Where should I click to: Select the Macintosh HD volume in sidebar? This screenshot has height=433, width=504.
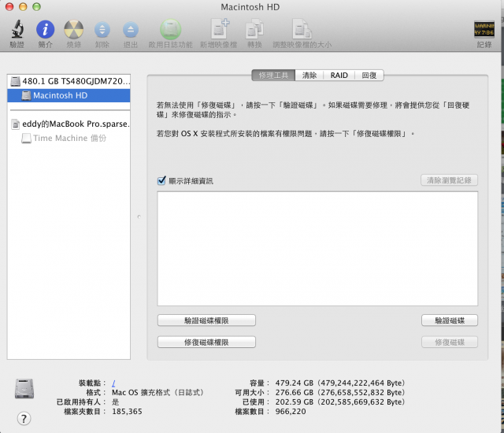click(69, 95)
